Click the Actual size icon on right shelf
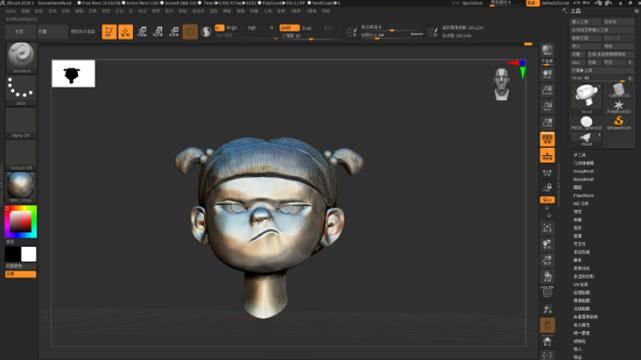The width and height of the screenshot is (641, 360). pos(547,107)
